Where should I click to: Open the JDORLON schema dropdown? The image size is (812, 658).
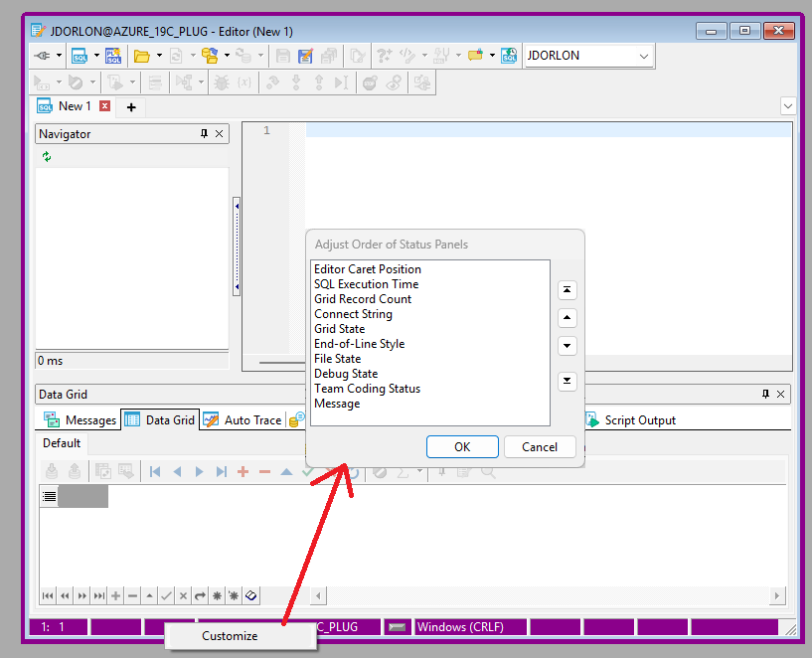(644, 56)
